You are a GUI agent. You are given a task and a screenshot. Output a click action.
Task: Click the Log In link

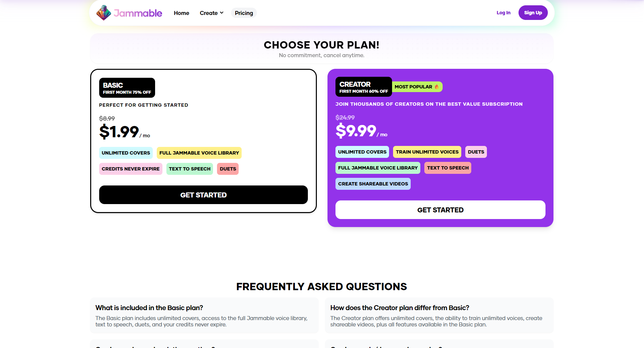click(503, 13)
